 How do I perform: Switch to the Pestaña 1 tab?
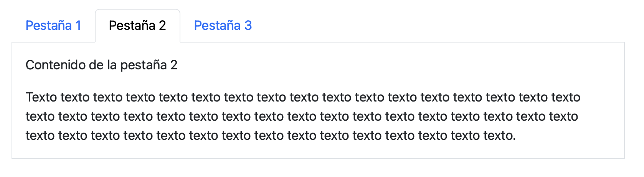53,26
